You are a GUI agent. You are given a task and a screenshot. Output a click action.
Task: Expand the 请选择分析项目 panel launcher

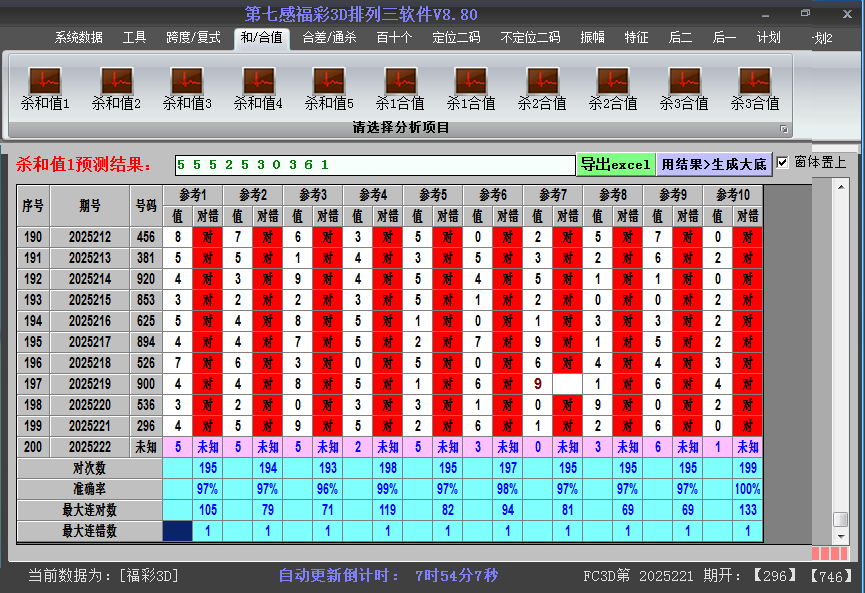coord(784,129)
